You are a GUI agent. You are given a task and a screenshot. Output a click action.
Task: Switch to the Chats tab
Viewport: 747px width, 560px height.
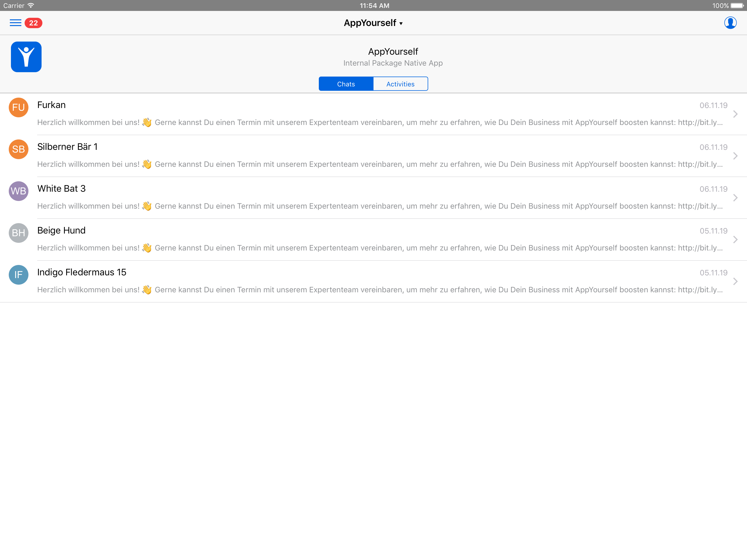346,84
